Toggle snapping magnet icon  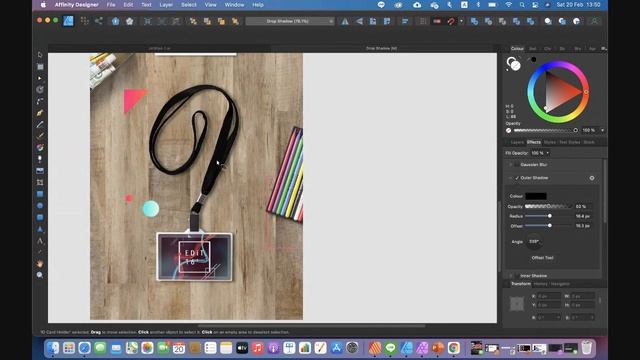pos(451,21)
